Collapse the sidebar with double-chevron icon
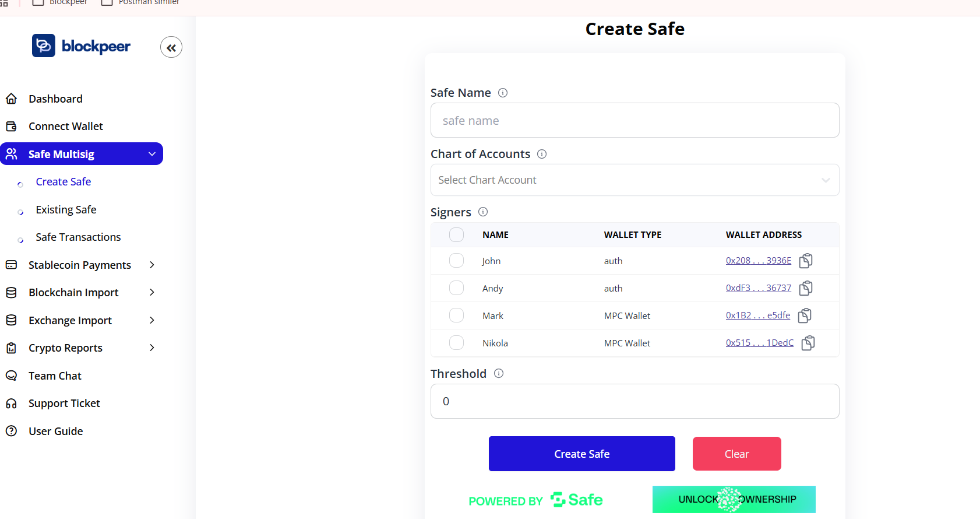 coord(171,48)
